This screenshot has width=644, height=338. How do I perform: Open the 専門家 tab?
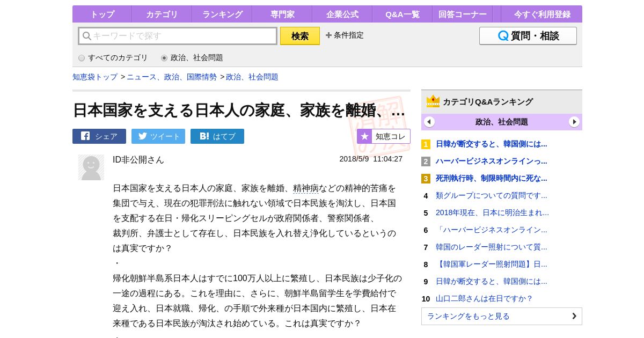[282, 14]
